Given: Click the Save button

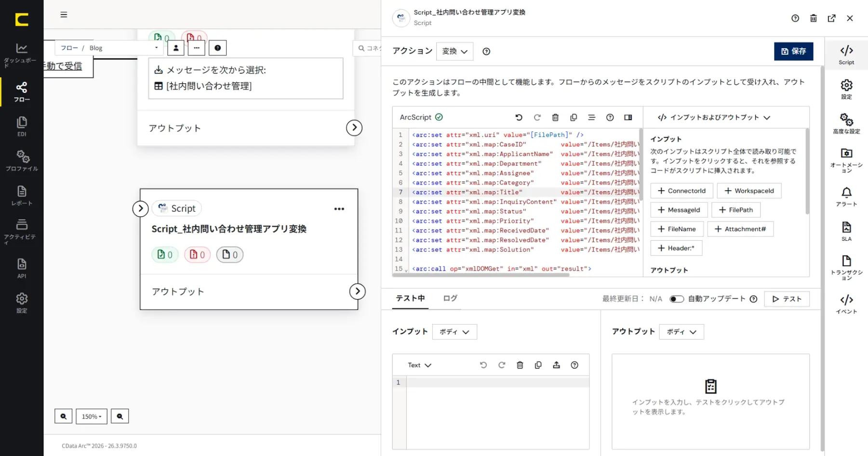Looking at the screenshot, I should pos(793,52).
